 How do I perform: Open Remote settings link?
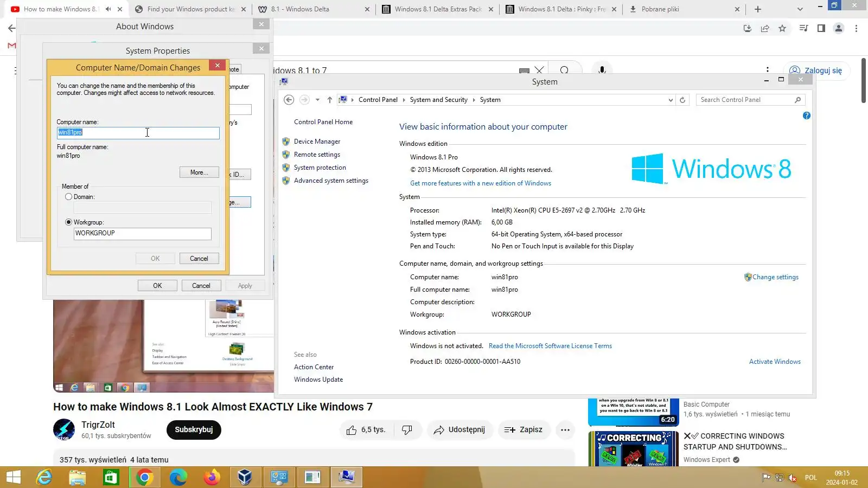click(317, 155)
